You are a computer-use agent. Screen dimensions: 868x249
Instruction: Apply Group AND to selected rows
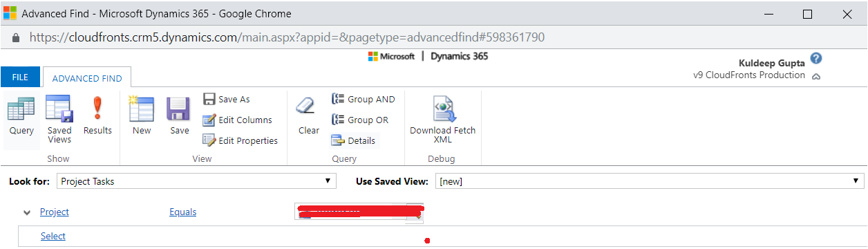click(363, 99)
